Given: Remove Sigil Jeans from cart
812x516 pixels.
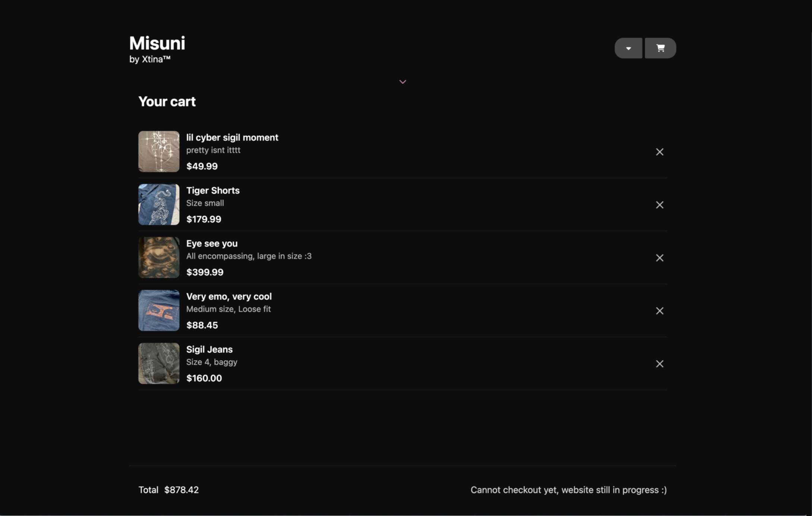Looking at the screenshot, I should (x=660, y=364).
